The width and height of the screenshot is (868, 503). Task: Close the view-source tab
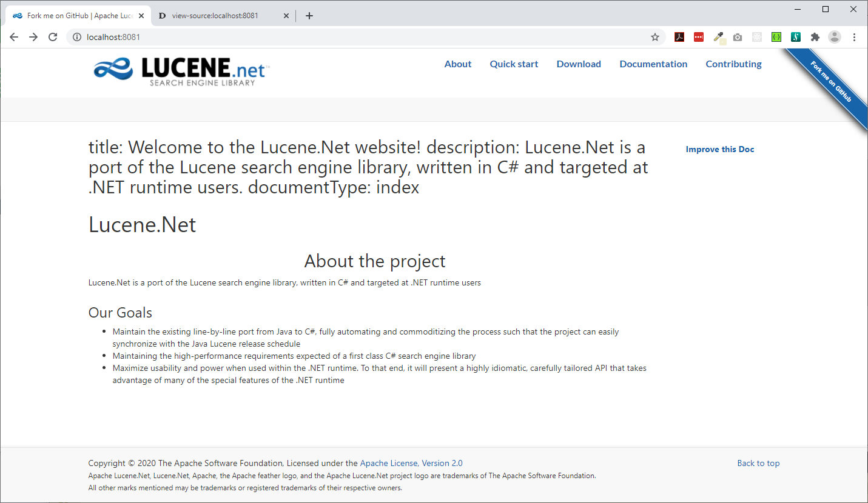tap(286, 16)
